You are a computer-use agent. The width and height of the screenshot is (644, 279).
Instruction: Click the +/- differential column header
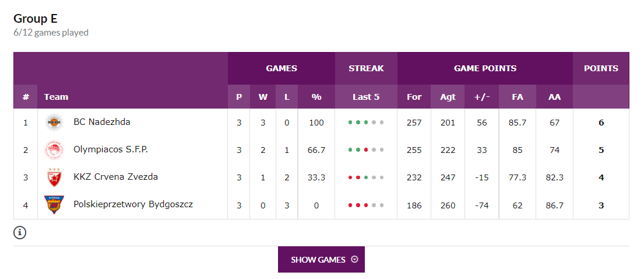(482, 97)
